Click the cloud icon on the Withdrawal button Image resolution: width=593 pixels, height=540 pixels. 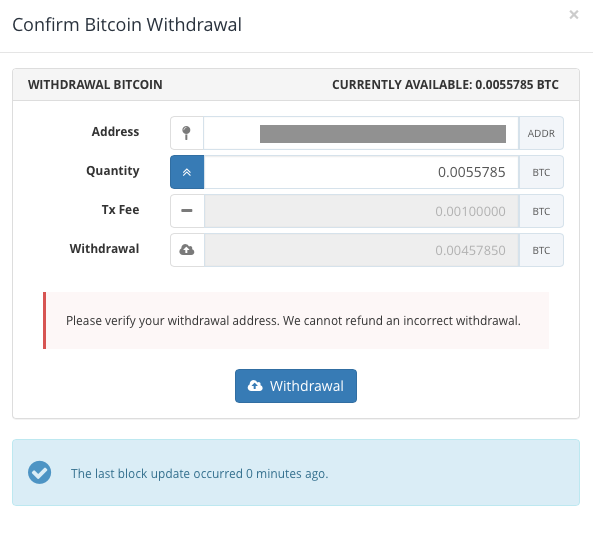click(255, 386)
